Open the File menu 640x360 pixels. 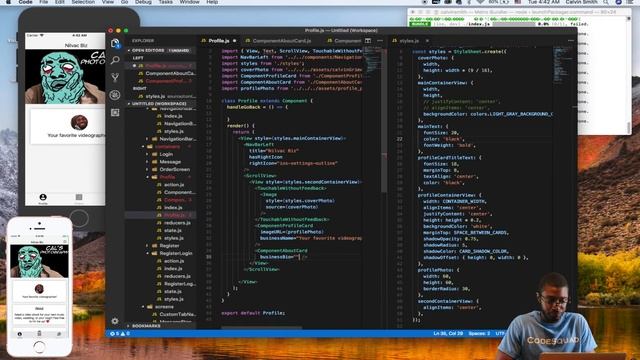[x=43, y=2]
